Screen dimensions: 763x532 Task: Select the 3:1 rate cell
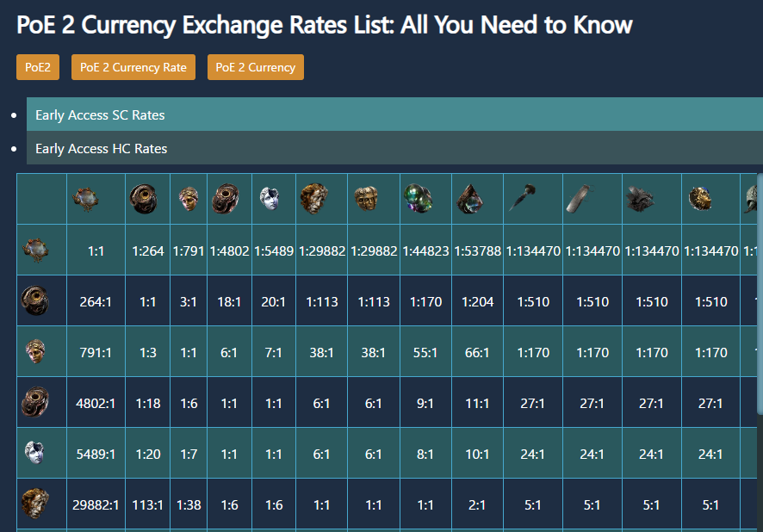(x=189, y=301)
